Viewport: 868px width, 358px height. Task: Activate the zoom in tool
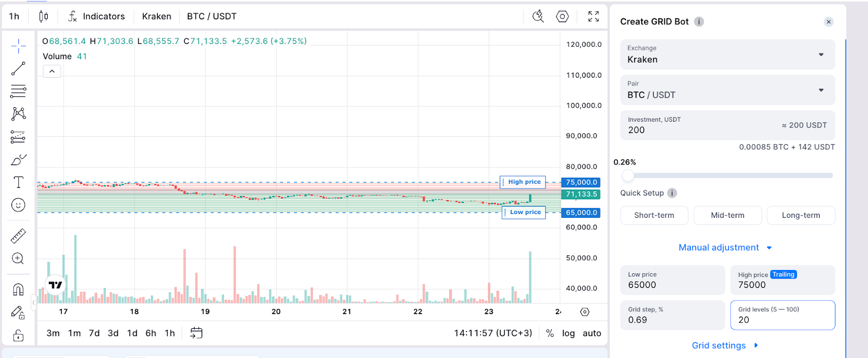[x=18, y=259]
